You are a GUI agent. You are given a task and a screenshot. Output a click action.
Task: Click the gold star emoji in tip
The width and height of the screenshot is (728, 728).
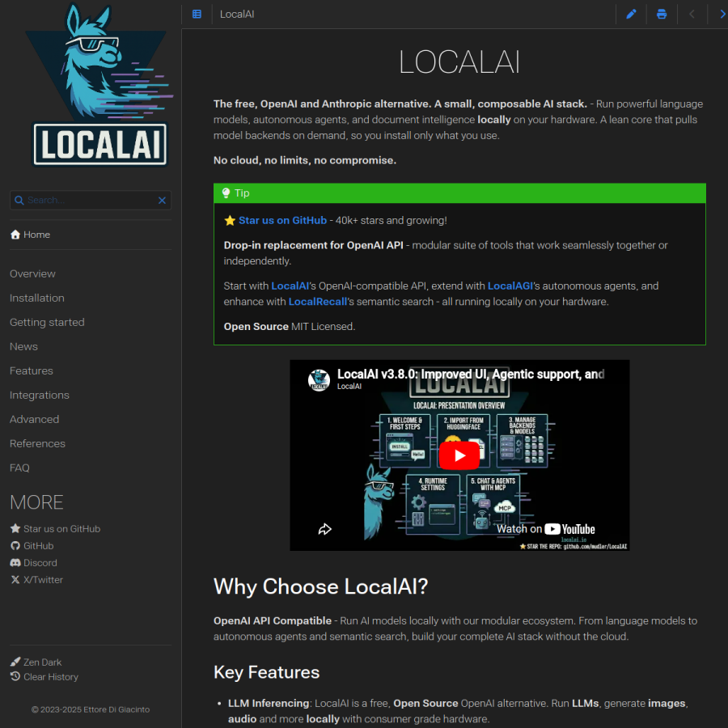tap(230, 221)
